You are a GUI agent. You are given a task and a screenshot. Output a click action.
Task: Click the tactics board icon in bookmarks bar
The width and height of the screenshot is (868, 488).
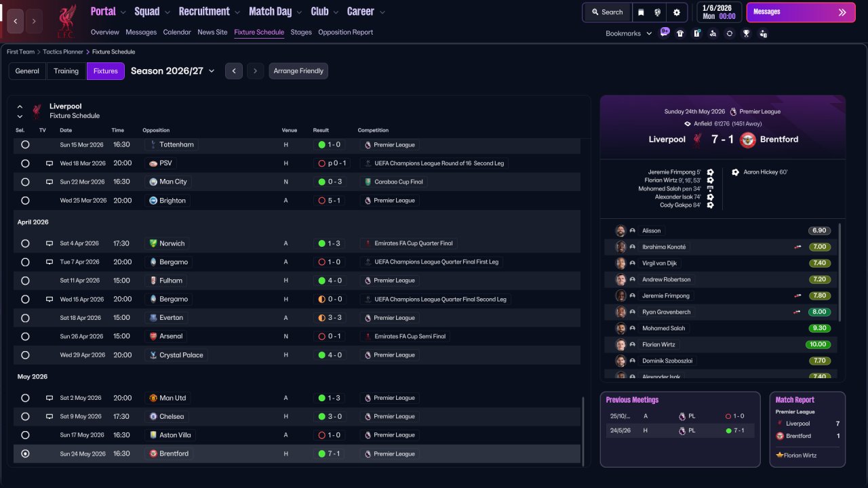[696, 33]
